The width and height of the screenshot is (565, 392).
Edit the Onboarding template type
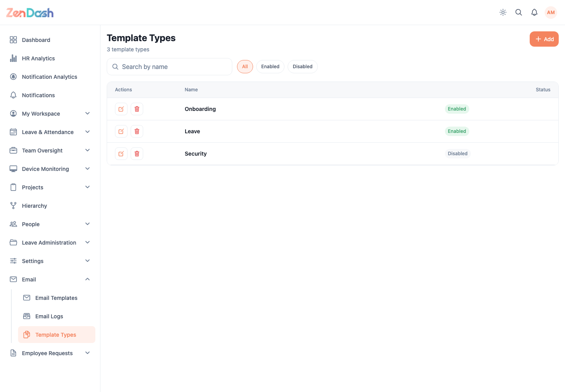tap(121, 109)
